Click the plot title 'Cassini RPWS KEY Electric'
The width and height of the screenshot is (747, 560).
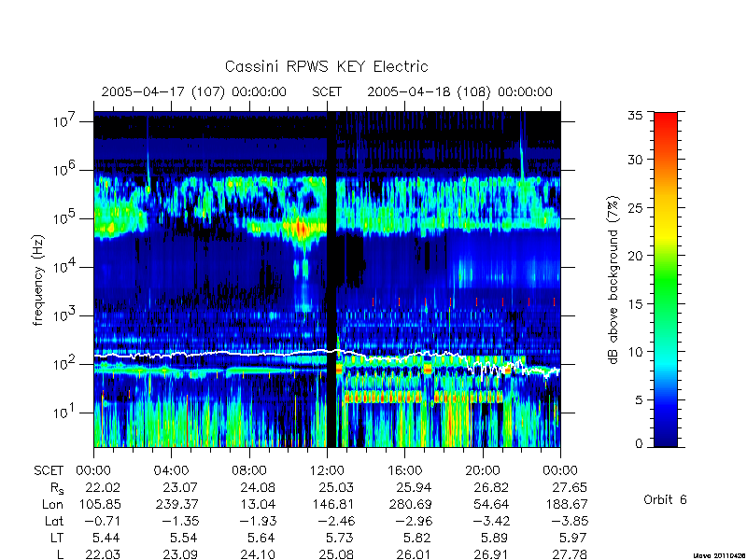tap(326, 66)
